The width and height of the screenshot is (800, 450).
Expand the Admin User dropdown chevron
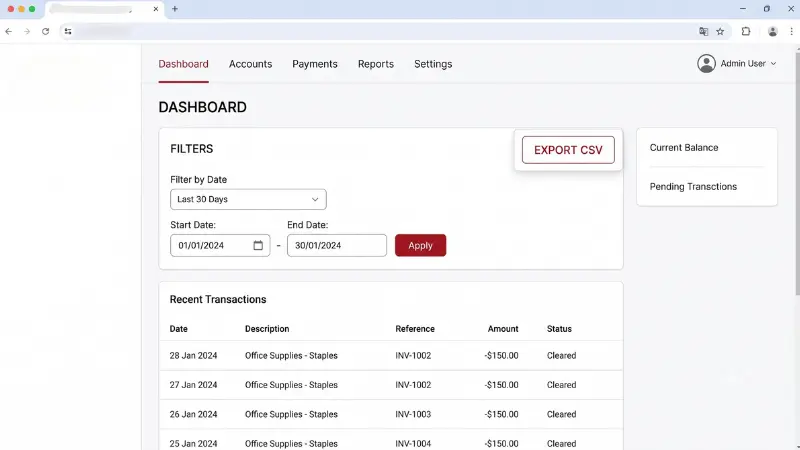[x=773, y=64]
